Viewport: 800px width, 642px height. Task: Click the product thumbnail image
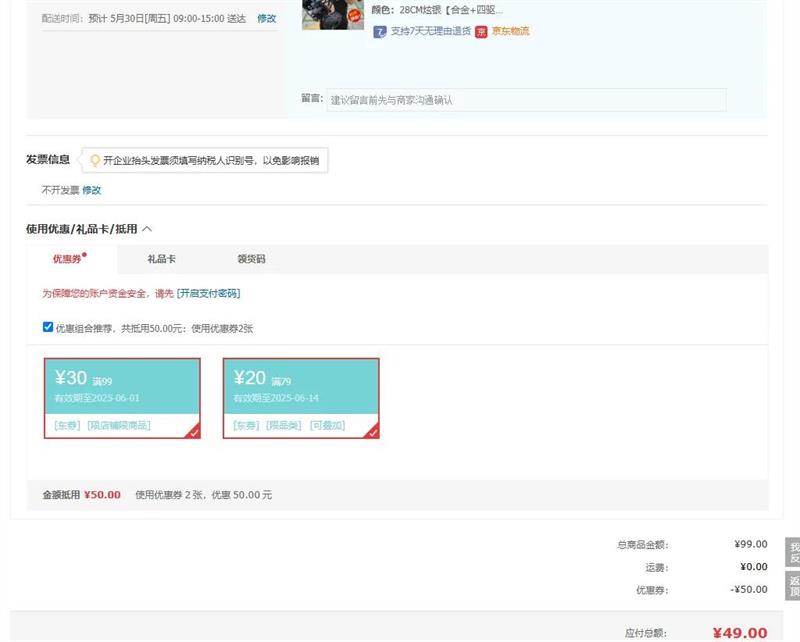tap(333, 14)
